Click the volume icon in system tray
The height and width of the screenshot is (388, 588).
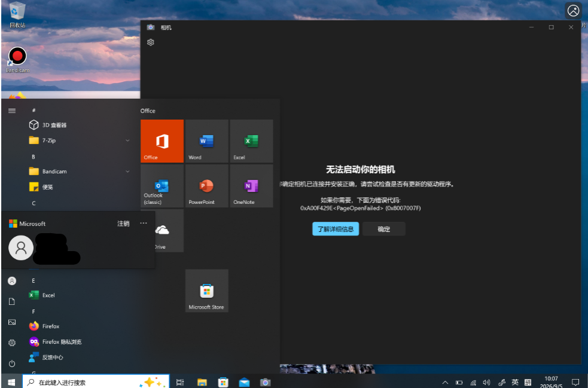(486, 383)
